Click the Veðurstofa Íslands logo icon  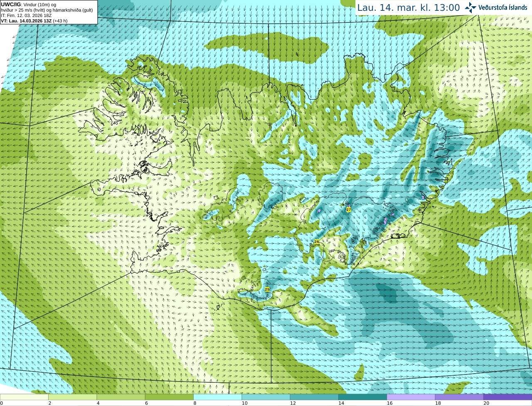coord(470,7)
